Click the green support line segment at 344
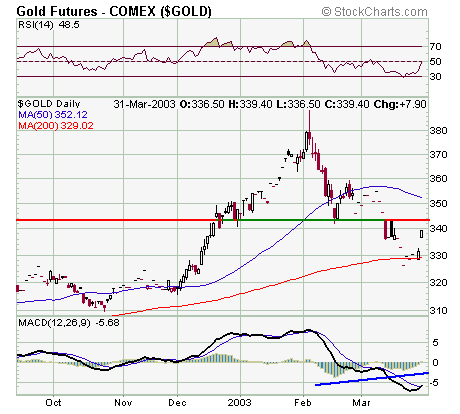The height and width of the screenshot is (414, 460). [x=302, y=220]
